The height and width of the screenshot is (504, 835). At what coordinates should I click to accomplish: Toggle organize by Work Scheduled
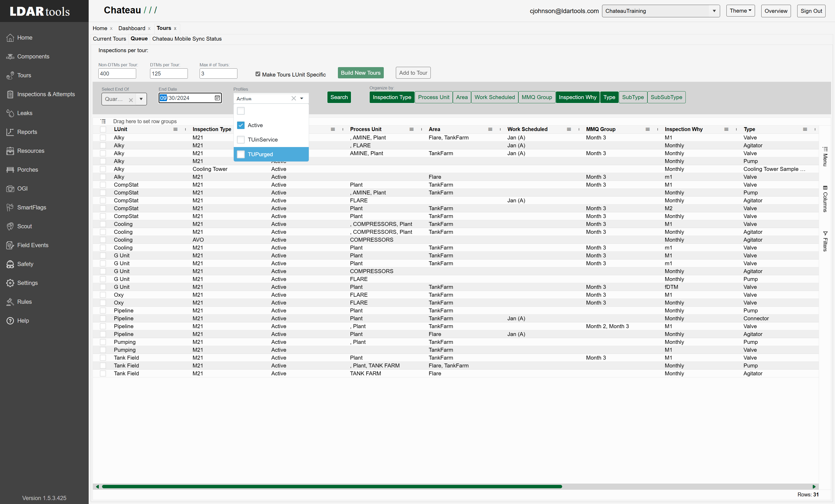[x=494, y=97]
